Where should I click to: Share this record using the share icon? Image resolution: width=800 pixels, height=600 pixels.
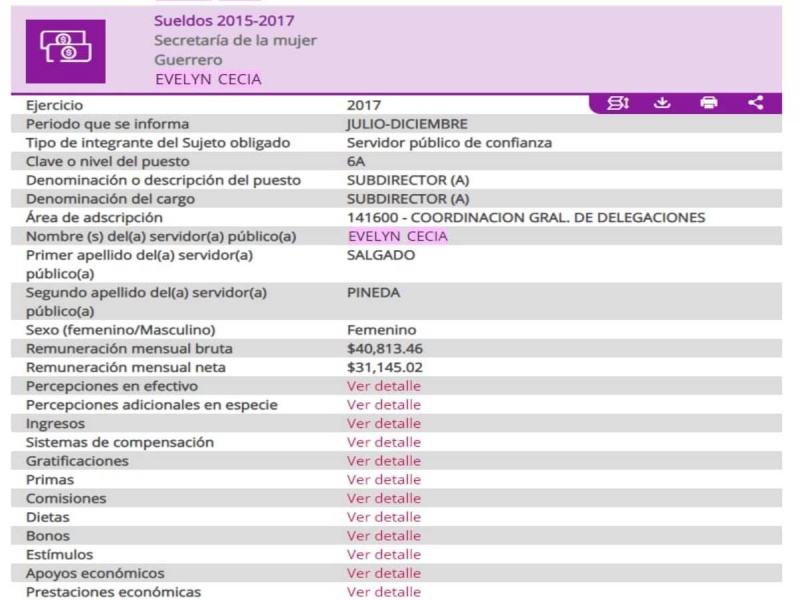756,103
